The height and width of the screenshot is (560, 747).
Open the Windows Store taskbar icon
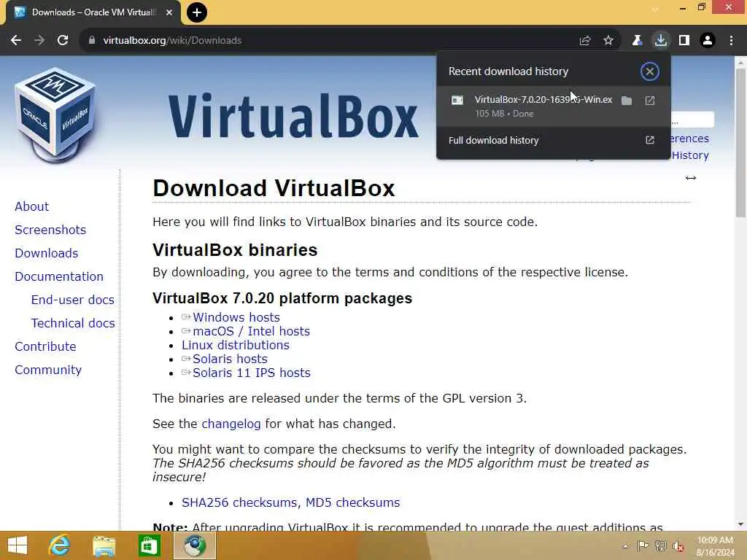149,545
